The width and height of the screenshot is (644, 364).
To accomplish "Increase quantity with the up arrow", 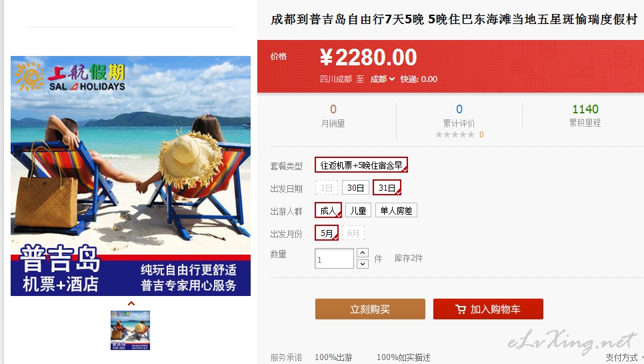I will (x=362, y=253).
